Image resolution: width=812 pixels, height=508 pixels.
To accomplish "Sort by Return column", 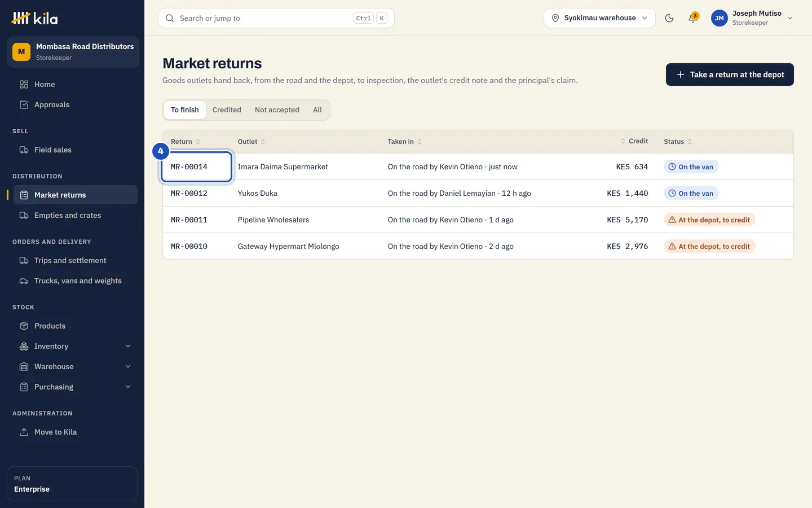I will pyautogui.click(x=186, y=142).
